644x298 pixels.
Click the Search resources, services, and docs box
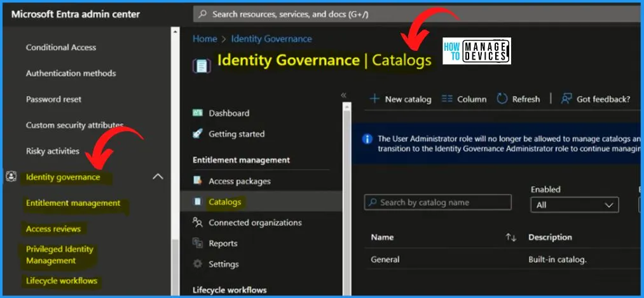[416, 15]
